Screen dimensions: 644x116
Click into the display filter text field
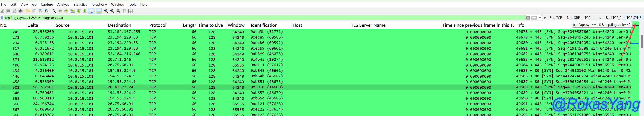click(x=250, y=18)
